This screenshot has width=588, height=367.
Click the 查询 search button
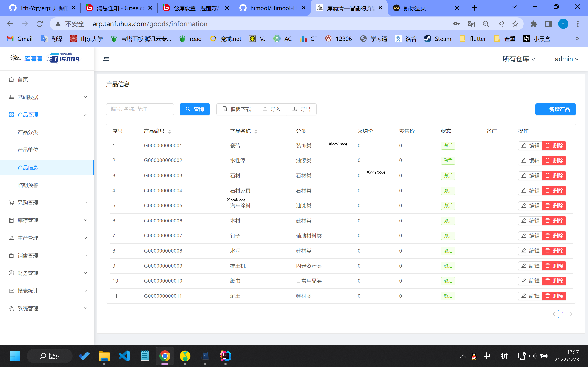click(x=194, y=109)
